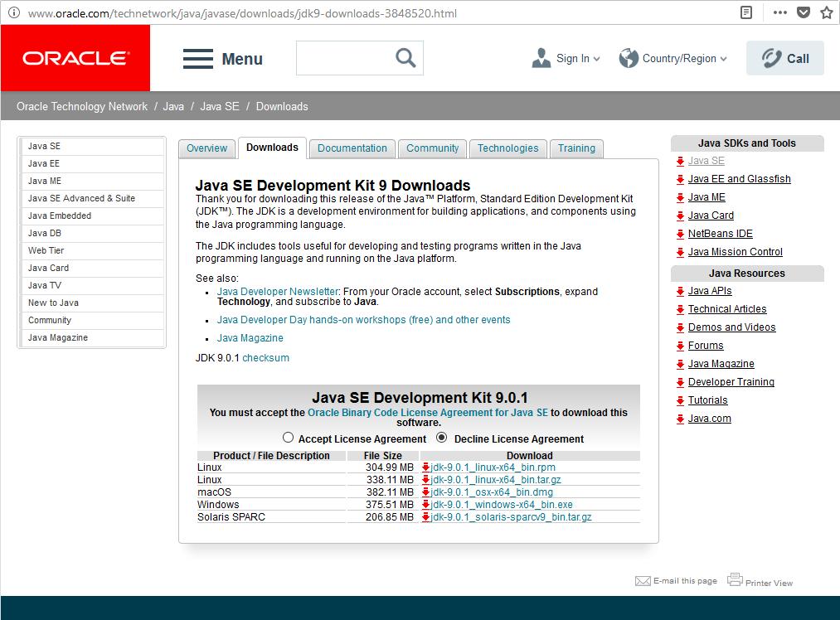840x620 pixels.
Task: Click the Call phone icon
Action: click(771, 58)
